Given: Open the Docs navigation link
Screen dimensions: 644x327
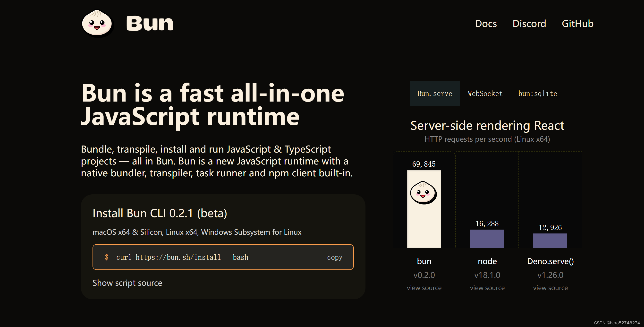Looking at the screenshot, I should (485, 24).
